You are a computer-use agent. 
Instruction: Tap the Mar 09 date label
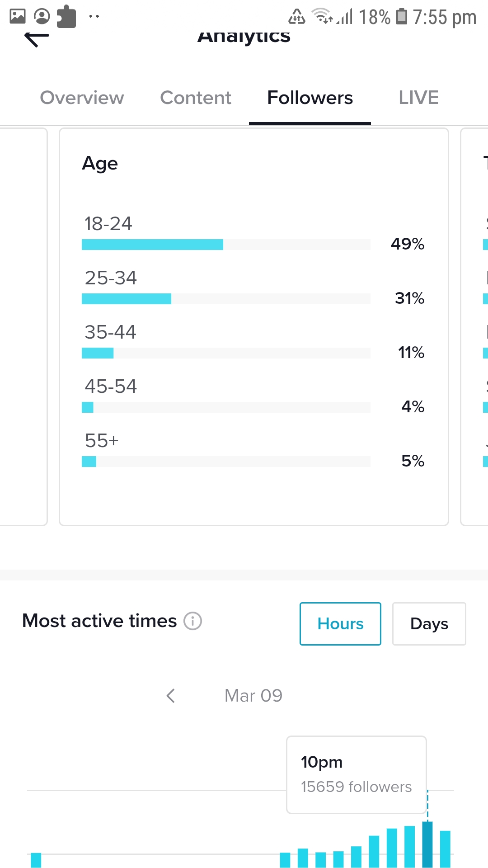253,696
